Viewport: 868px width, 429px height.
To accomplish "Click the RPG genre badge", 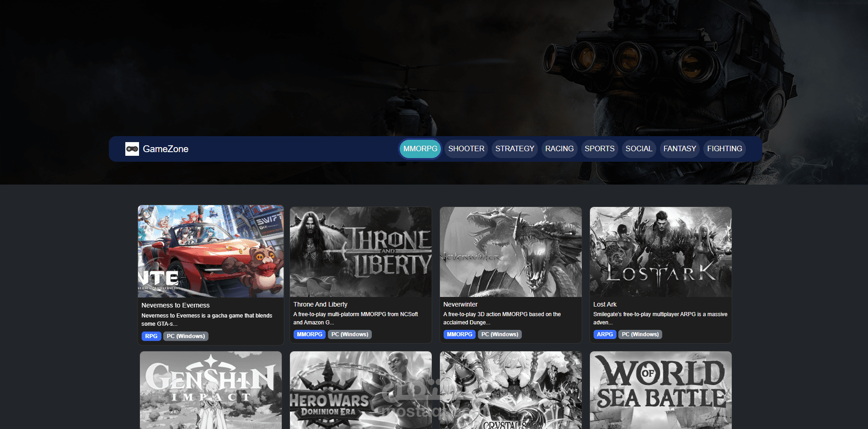I will (151, 336).
